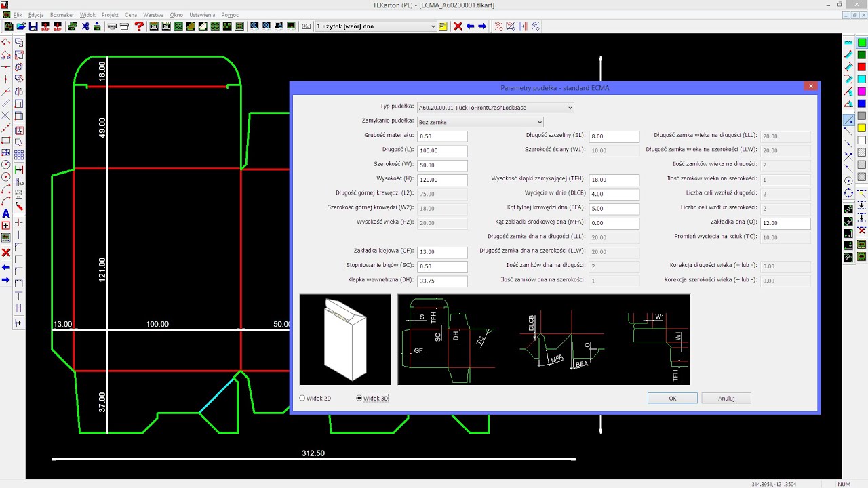Click the Klapka wewnętrzna (DH) field
This screenshot has height=488, width=868.
pyautogui.click(x=442, y=281)
